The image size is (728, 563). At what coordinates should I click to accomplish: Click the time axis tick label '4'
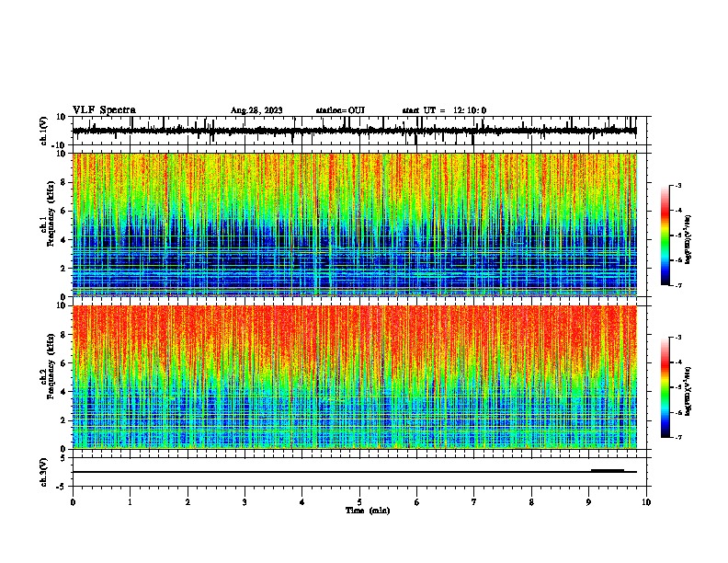click(301, 502)
